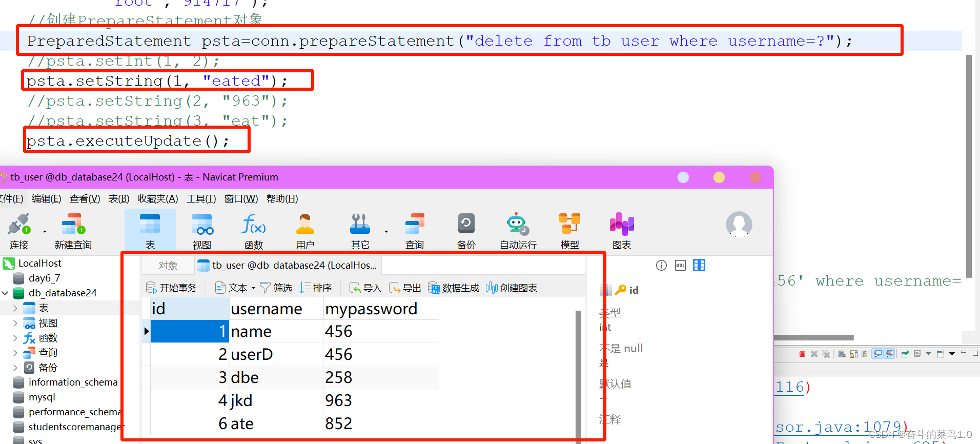
Task: Expand the 视图 (Views) tree node
Action: (15, 323)
